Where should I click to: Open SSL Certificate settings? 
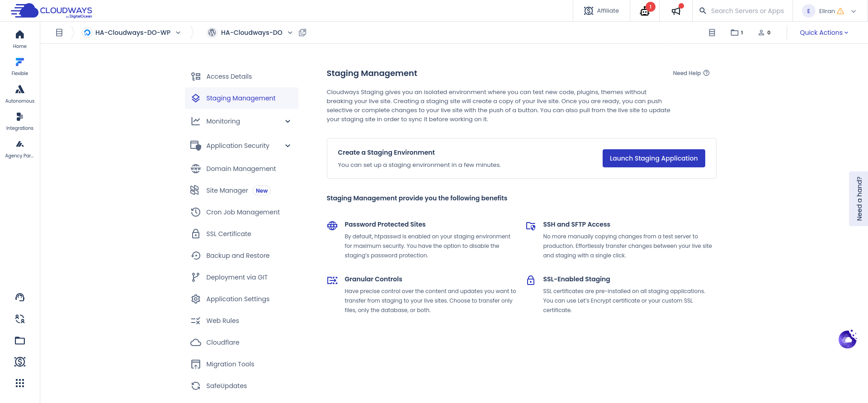coord(241,234)
